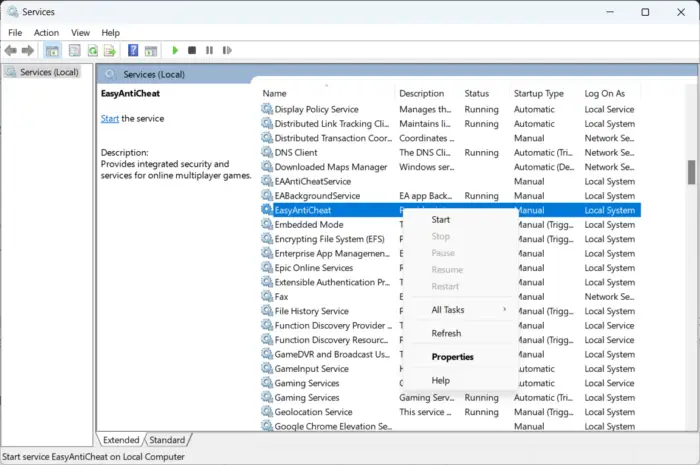Click the Restart Service toolbar icon
Screen dimensions: 700x465
(x=227, y=50)
